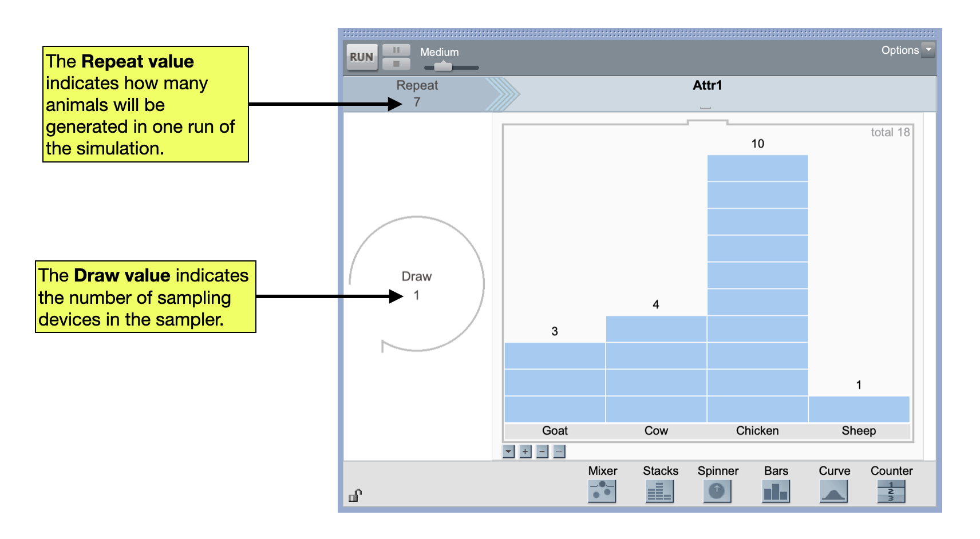This screenshot has height=539, width=980.
Task: Choose the Stacks device icon
Action: pos(659,491)
